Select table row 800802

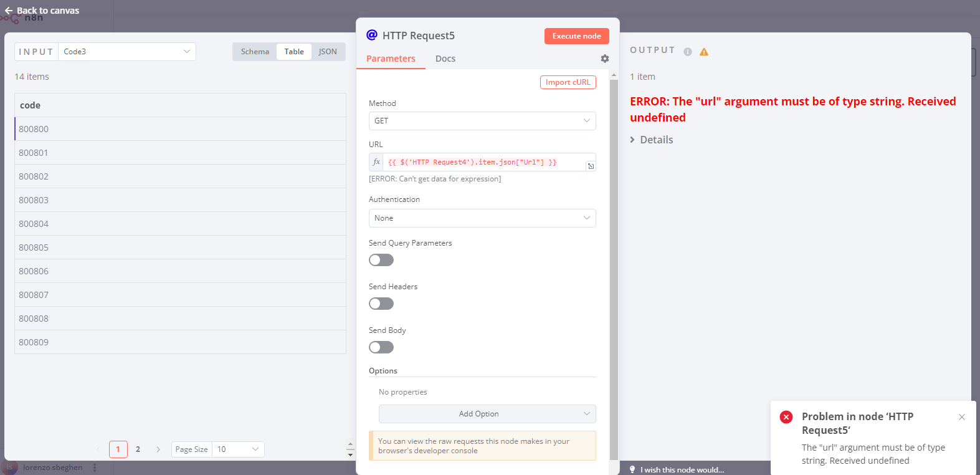180,176
